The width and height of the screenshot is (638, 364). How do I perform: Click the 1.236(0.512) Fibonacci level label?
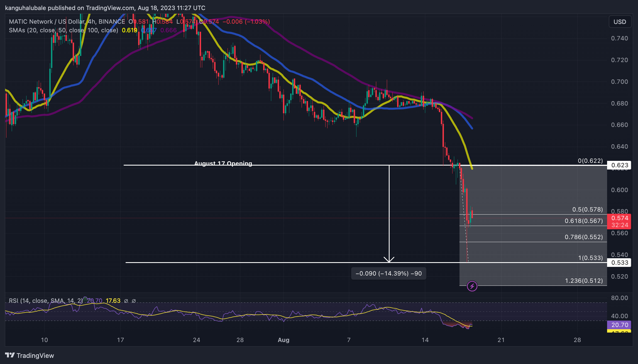tap(584, 281)
